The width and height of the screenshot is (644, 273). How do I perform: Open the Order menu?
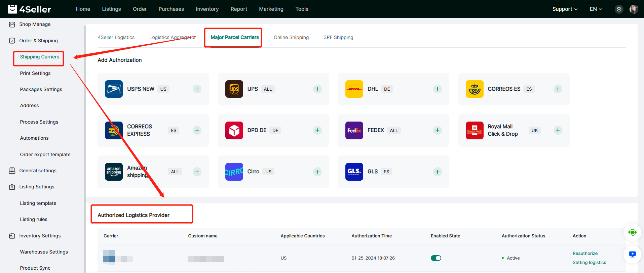click(140, 9)
